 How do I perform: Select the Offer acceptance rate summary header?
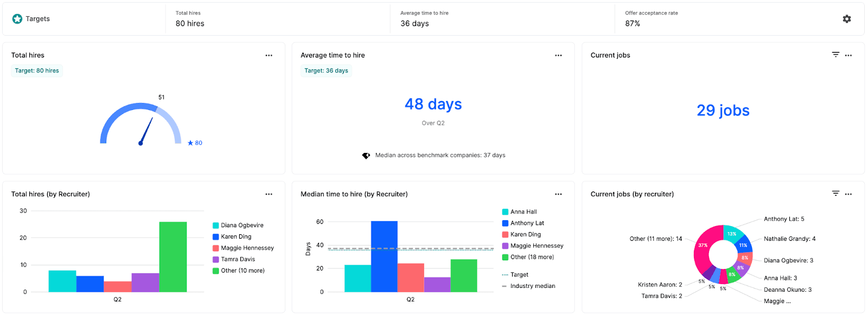point(652,19)
